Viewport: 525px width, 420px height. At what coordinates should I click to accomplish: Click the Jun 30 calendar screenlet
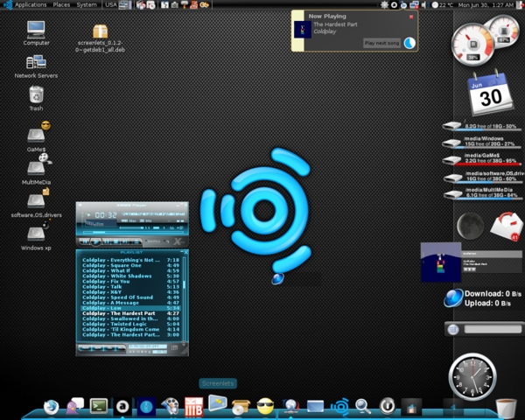(490, 94)
